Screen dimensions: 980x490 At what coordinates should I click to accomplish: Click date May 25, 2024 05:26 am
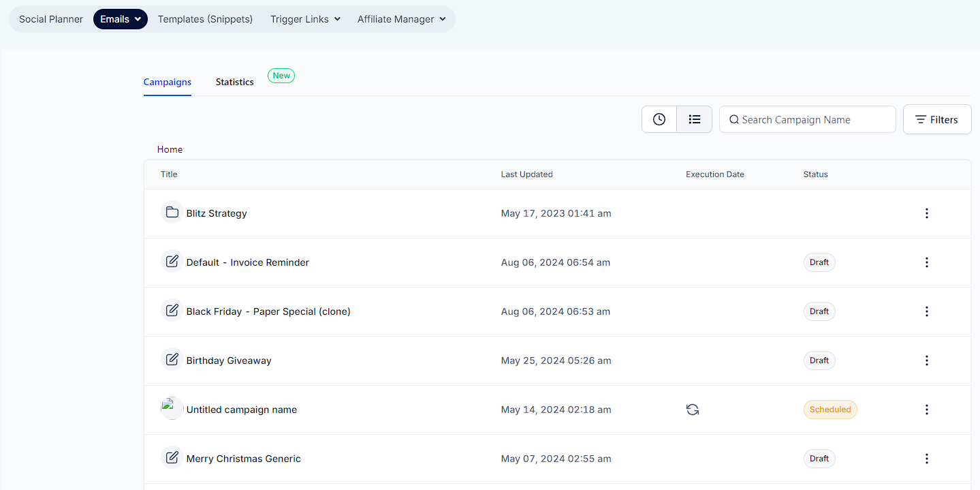556,361
